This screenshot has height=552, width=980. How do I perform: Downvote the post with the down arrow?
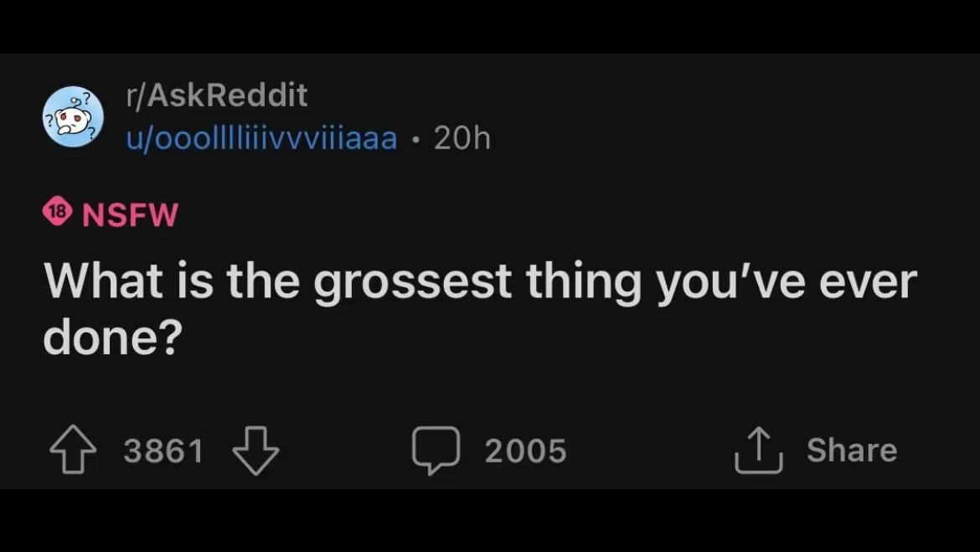255,451
